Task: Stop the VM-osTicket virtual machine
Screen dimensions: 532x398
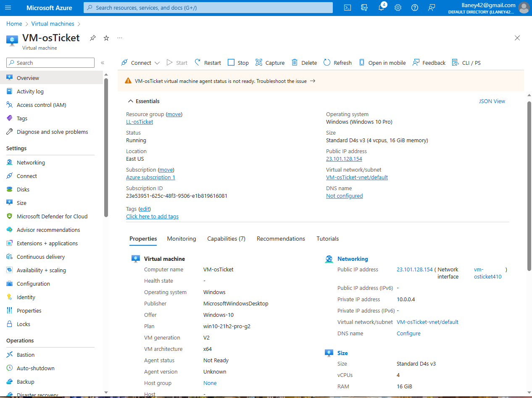Action: (238, 62)
